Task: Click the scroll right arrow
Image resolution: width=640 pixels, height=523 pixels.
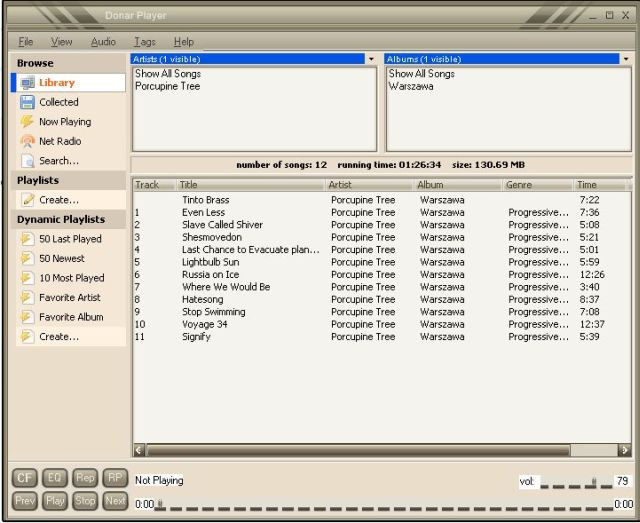Action: [624, 450]
